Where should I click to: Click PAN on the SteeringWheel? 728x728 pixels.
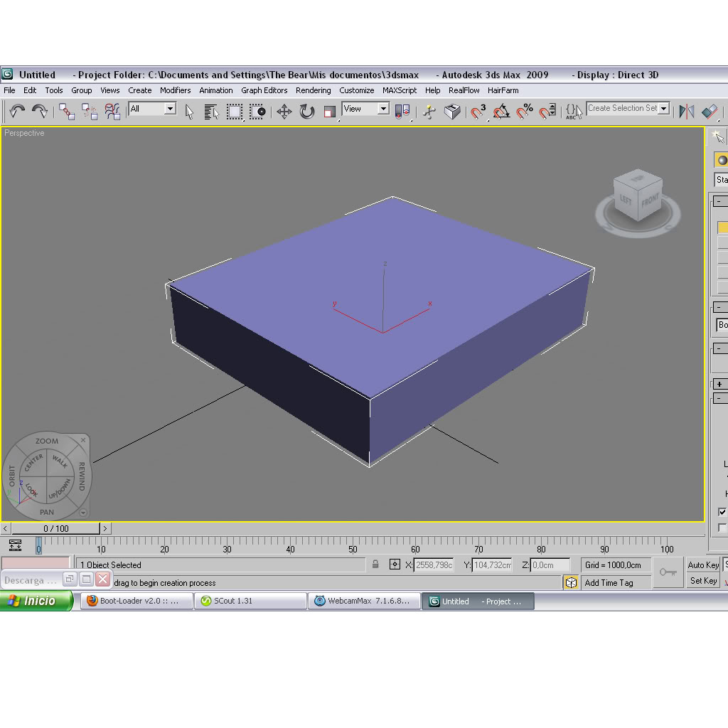point(46,512)
